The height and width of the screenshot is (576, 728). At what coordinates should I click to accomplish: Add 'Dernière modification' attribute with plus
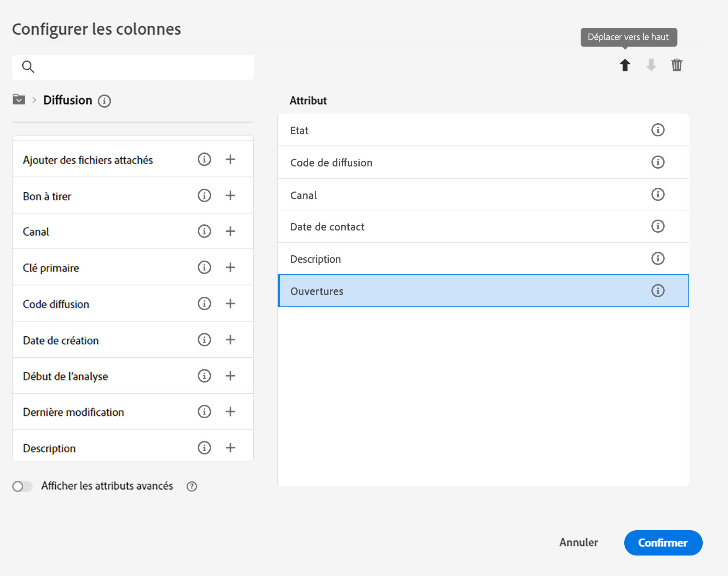point(230,412)
